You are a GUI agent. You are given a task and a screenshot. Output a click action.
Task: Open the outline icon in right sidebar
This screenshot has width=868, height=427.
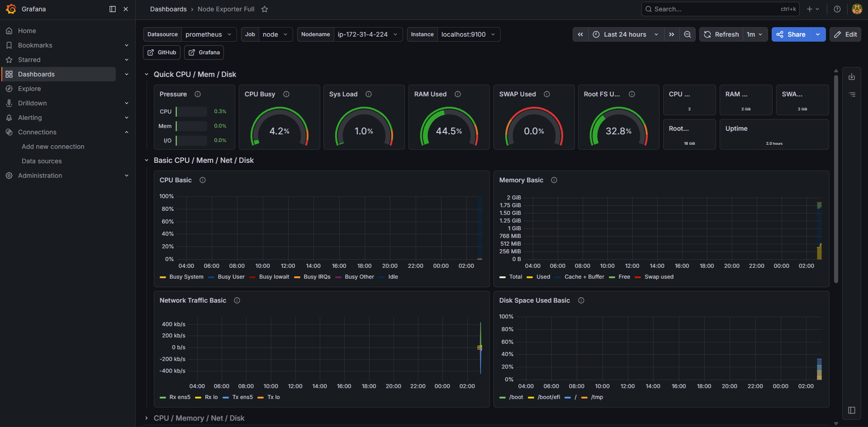[852, 95]
